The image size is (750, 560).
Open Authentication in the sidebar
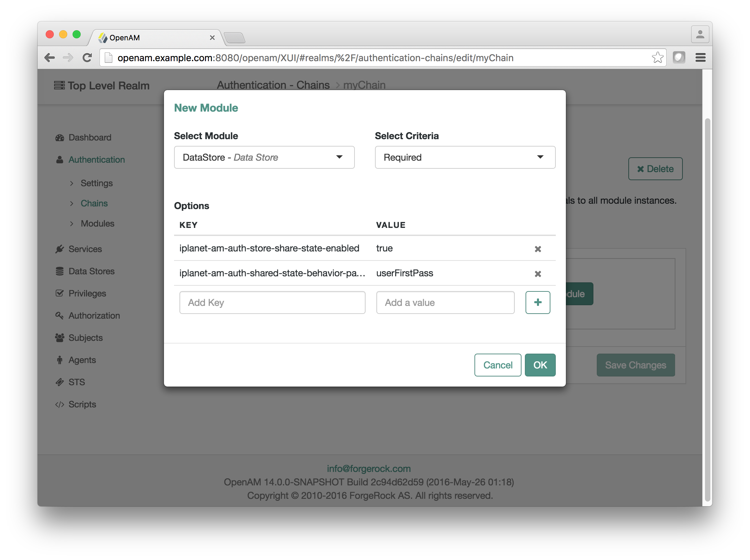pyautogui.click(x=96, y=160)
